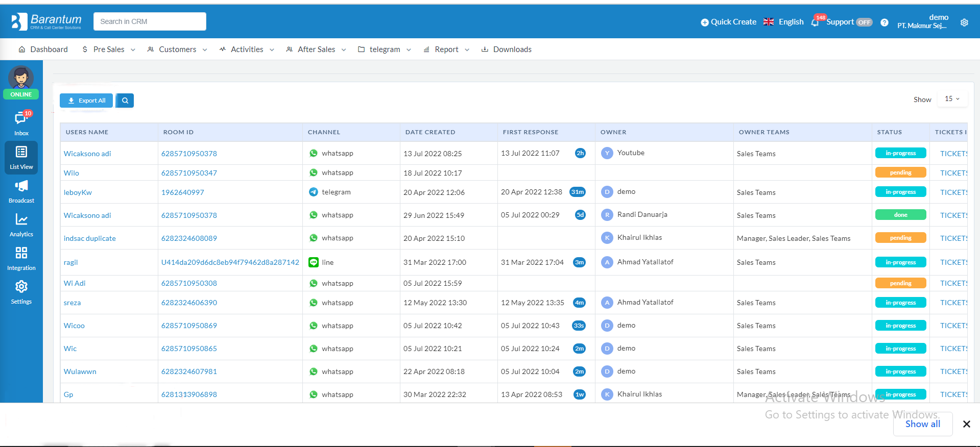Click the help question mark icon
This screenshot has height=447, width=980.
[x=885, y=22]
